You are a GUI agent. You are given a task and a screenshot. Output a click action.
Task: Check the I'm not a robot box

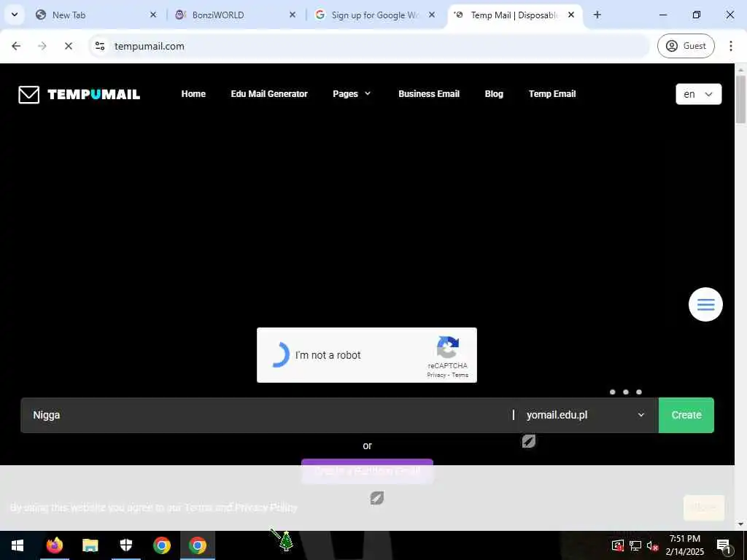click(281, 355)
